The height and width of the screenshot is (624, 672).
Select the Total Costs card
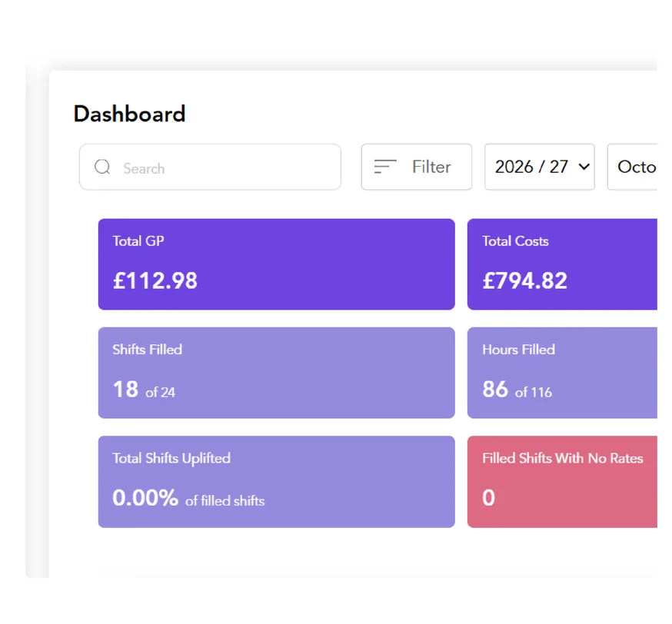click(562, 264)
